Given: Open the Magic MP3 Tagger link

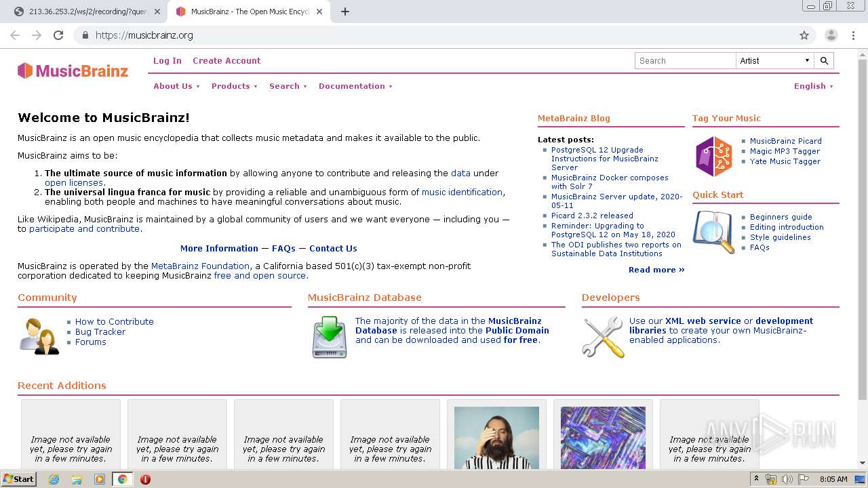Looking at the screenshot, I should point(785,151).
